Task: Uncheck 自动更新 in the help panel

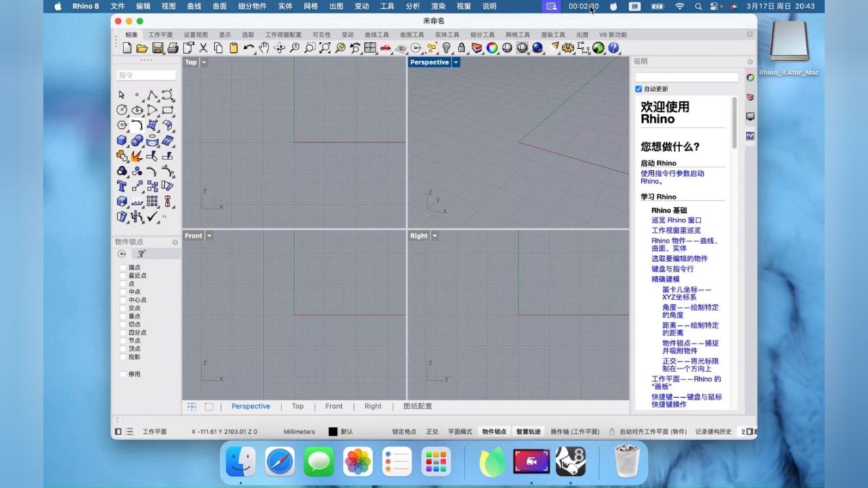Action: pyautogui.click(x=638, y=89)
